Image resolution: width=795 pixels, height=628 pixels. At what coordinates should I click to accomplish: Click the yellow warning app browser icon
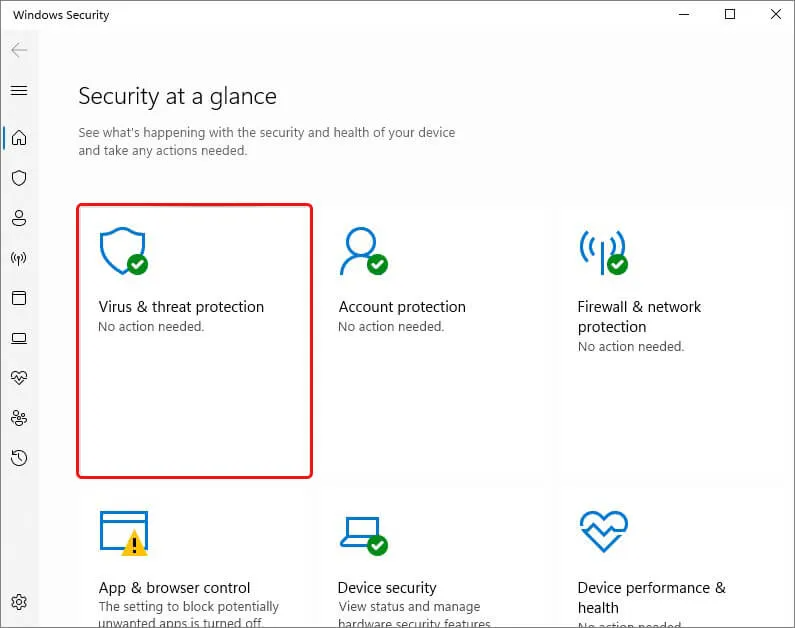click(124, 533)
